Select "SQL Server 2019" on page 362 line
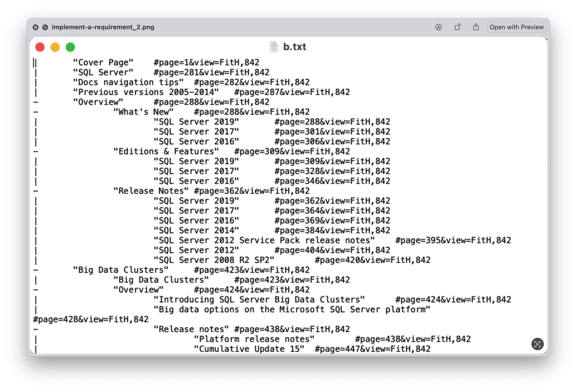The image size is (577, 392). (196, 201)
